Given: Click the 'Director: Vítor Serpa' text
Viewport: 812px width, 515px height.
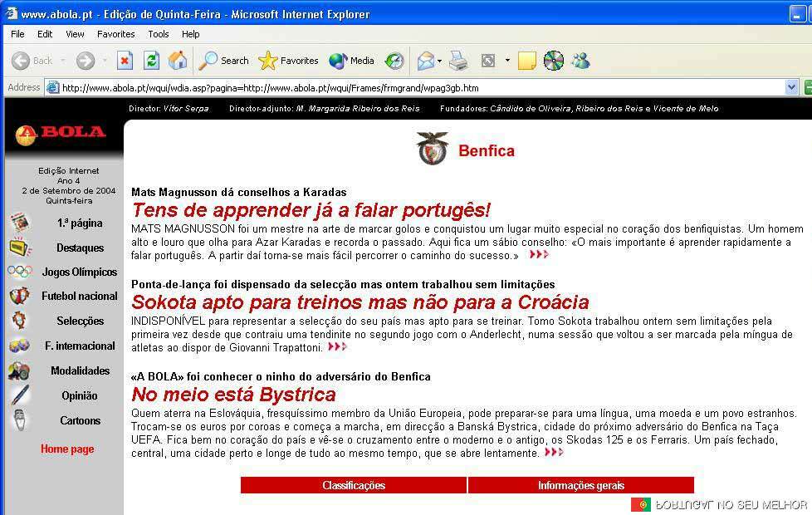Looking at the screenshot, I should 169,108.
